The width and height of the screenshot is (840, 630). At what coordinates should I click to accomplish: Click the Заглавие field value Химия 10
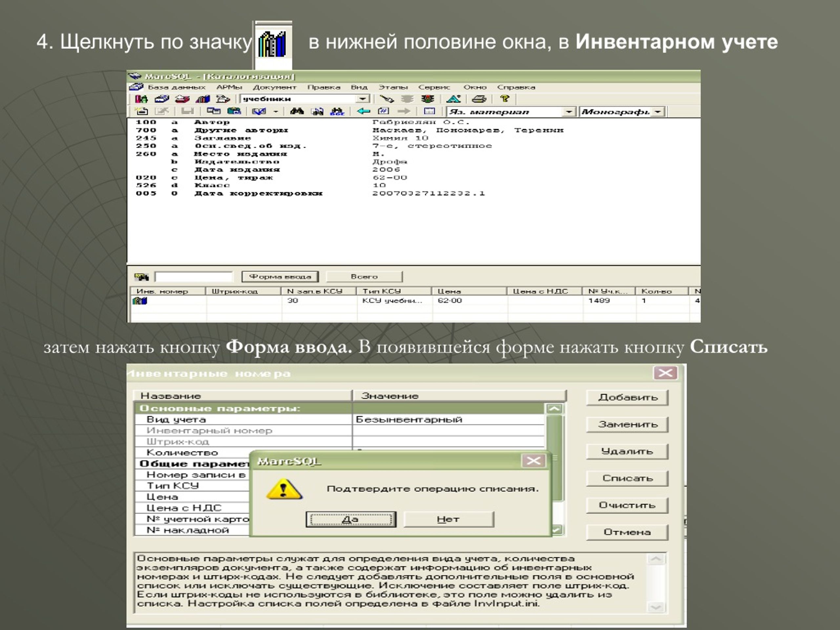point(401,138)
